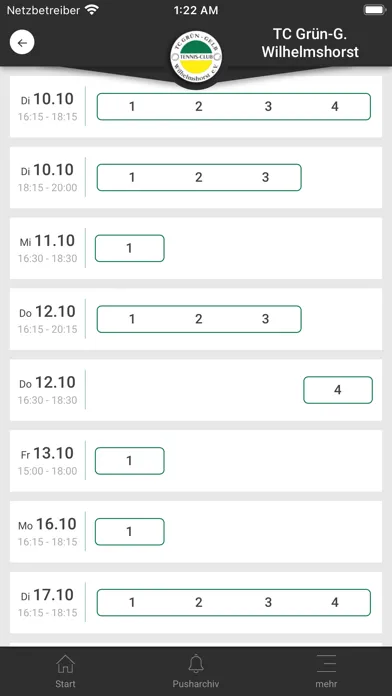Select court 2 on Di 17.10
Screen dimensions: 392x696
pos(198,602)
